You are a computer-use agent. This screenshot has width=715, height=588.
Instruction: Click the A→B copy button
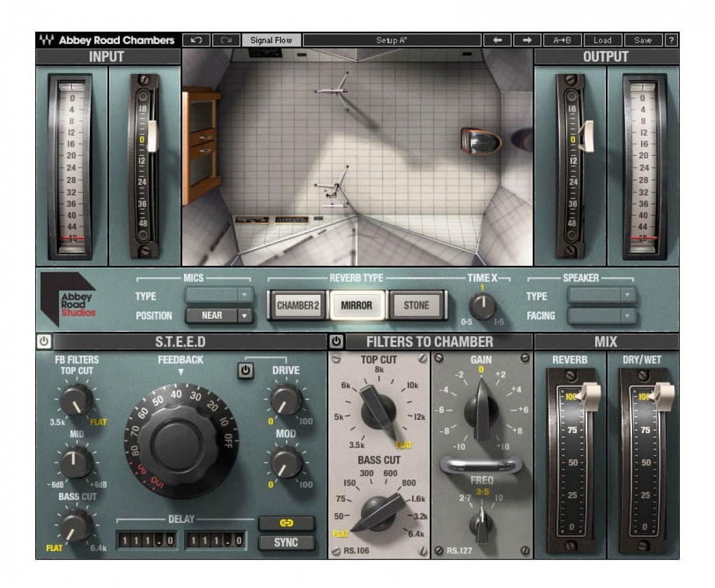click(x=562, y=41)
